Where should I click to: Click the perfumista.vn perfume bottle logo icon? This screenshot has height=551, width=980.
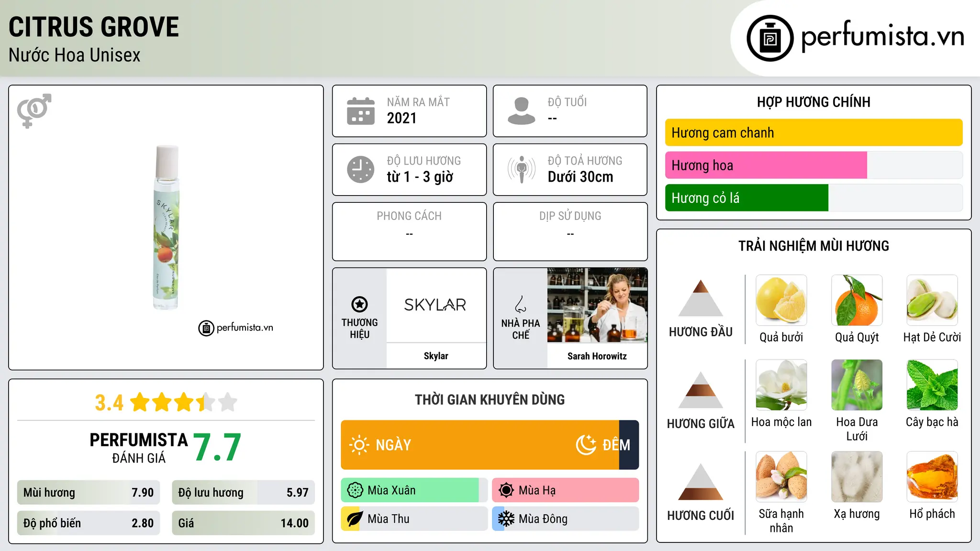click(x=770, y=38)
